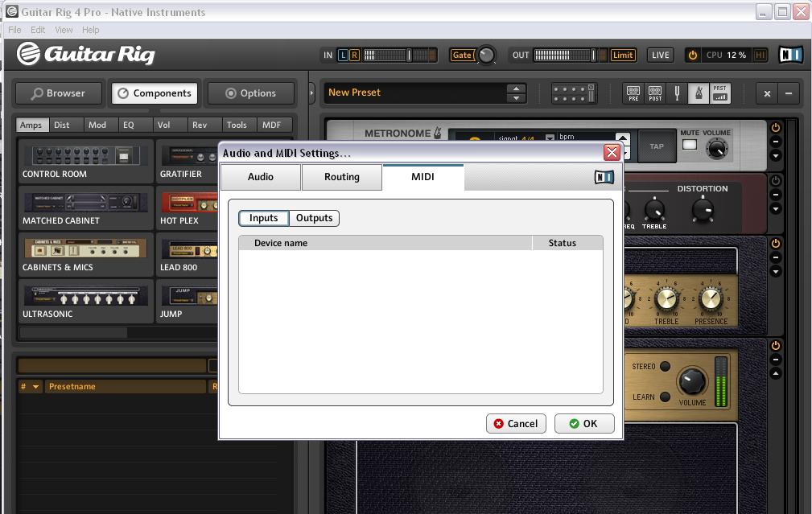Select the Matched Cabinet component
The image size is (812, 514).
pyautogui.click(x=86, y=208)
